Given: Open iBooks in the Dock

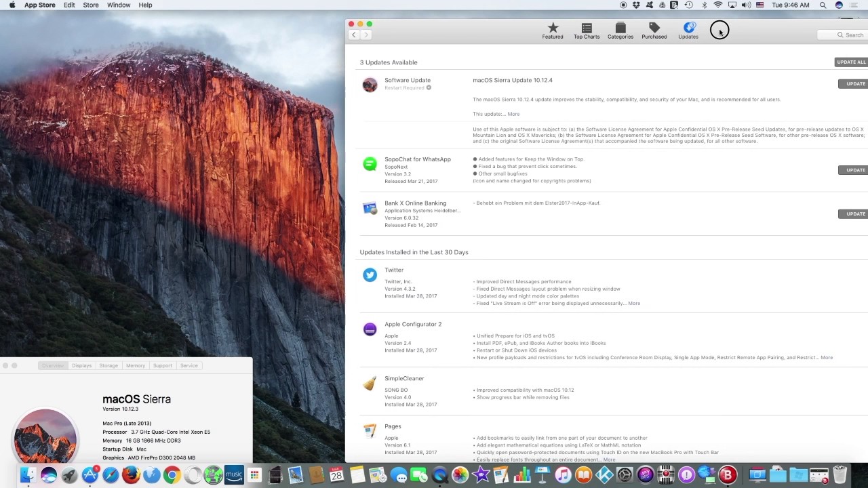Looking at the screenshot, I should (584, 475).
